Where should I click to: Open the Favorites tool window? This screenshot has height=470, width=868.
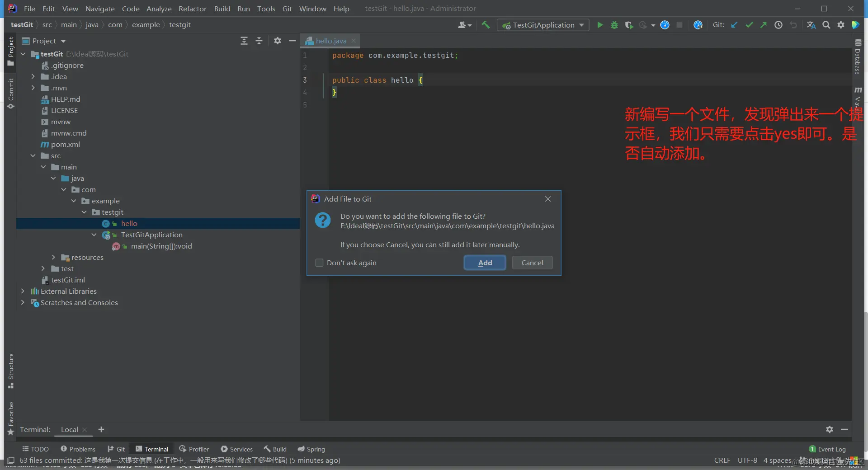click(11, 418)
